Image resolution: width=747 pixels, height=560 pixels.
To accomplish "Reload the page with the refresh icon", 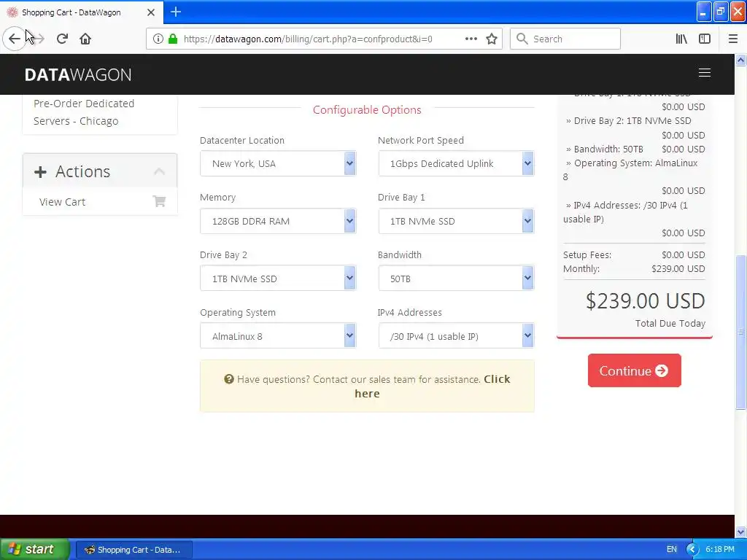I will [62, 39].
